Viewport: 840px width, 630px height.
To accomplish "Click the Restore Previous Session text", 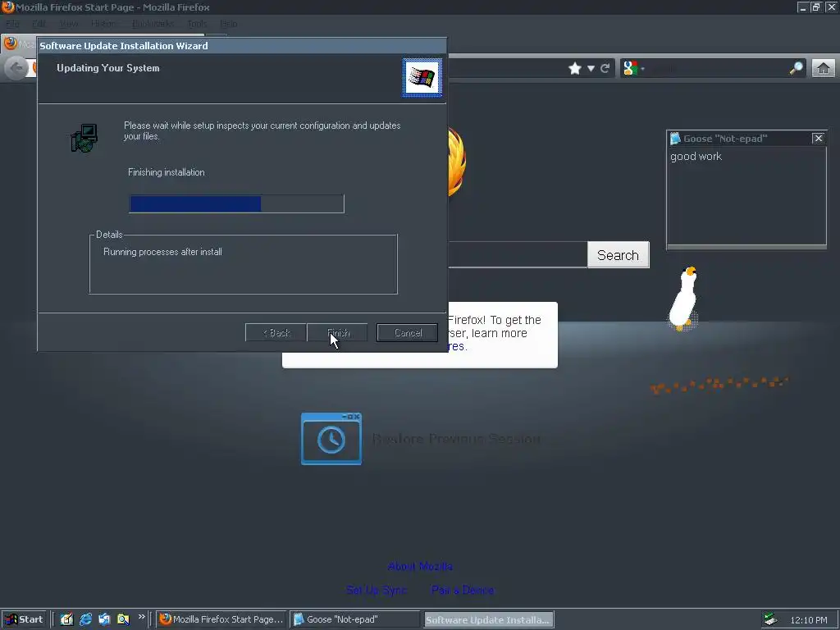I will [x=456, y=439].
